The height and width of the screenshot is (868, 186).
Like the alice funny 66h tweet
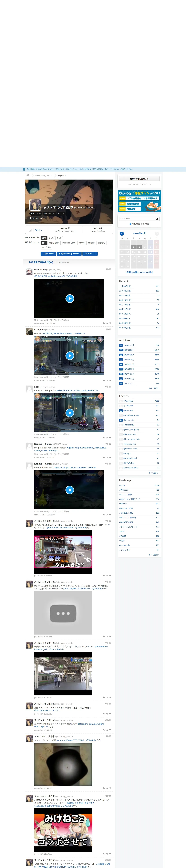coord(110,438)
